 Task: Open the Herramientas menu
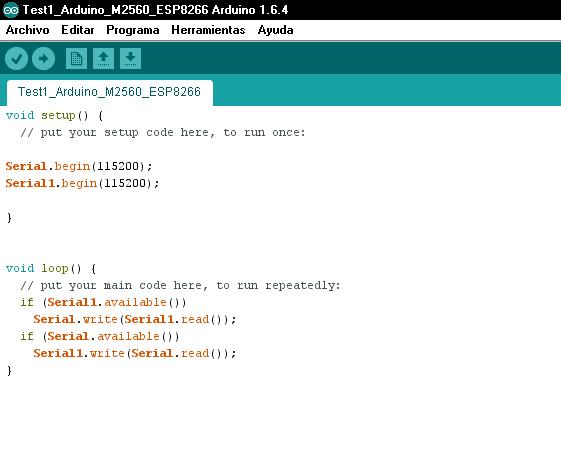208,30
